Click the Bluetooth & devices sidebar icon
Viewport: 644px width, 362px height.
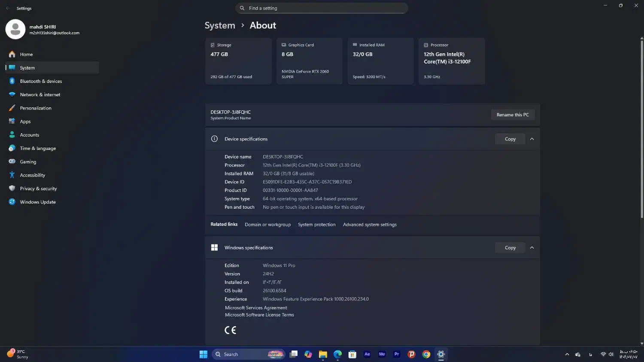(12, 81)
